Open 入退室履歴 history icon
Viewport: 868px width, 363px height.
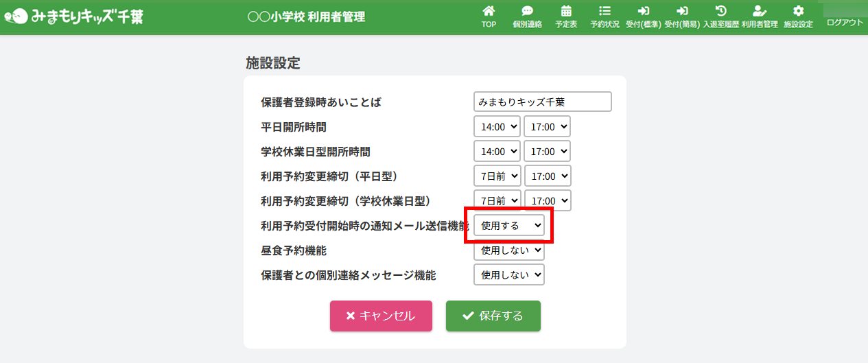tap(720, 11)
